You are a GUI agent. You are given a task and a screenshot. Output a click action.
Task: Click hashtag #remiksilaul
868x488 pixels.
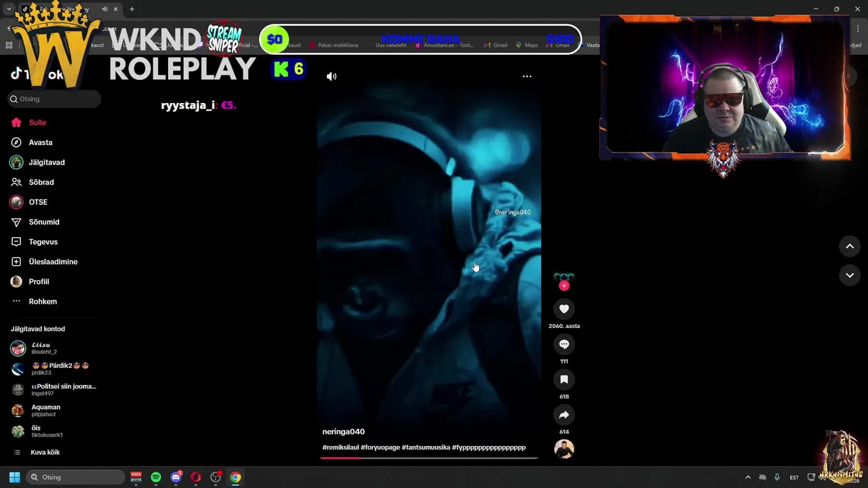[340, 447]
